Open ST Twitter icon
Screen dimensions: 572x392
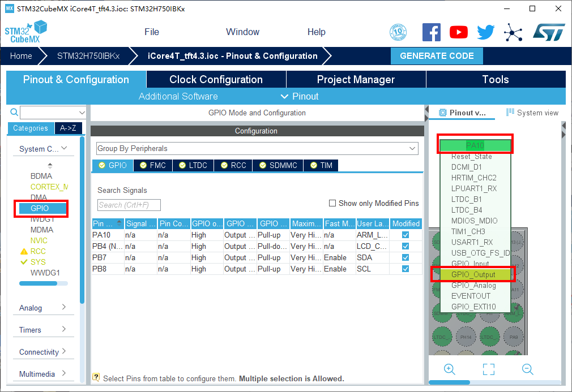click(485, 32)
